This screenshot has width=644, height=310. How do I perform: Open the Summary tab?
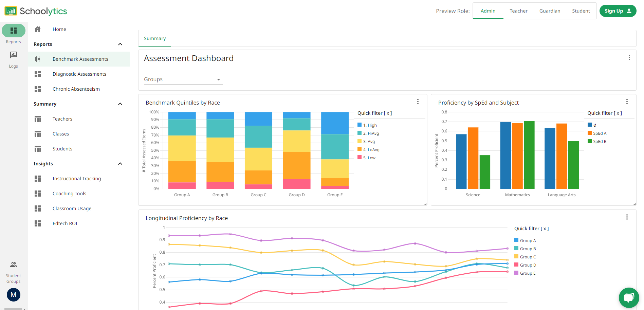pos(154,38)
